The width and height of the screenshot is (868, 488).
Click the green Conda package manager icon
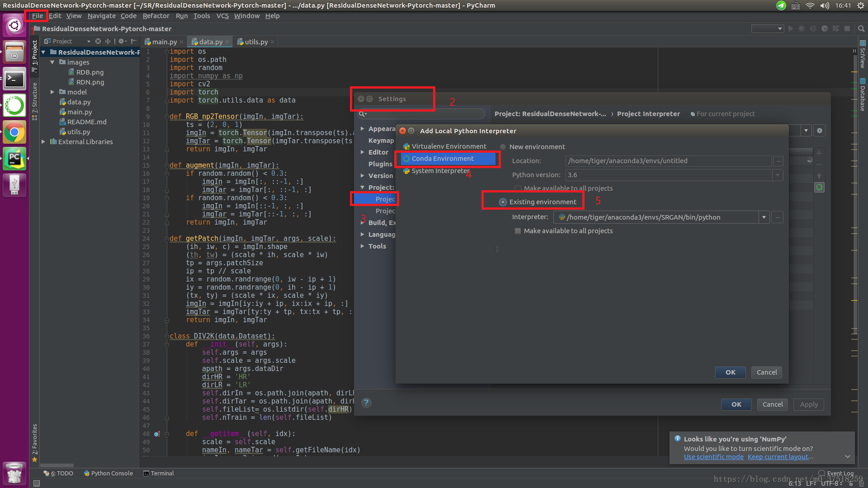[819, 187]
